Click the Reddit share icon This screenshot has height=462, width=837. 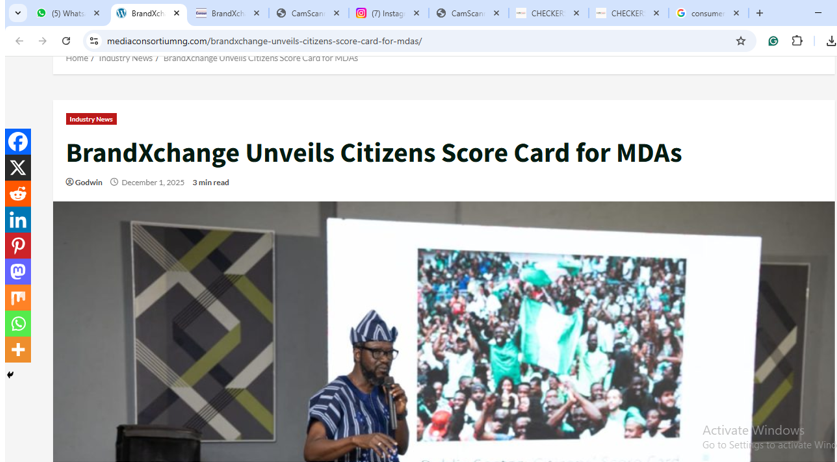pyautogui.click(x=18, y=193)
